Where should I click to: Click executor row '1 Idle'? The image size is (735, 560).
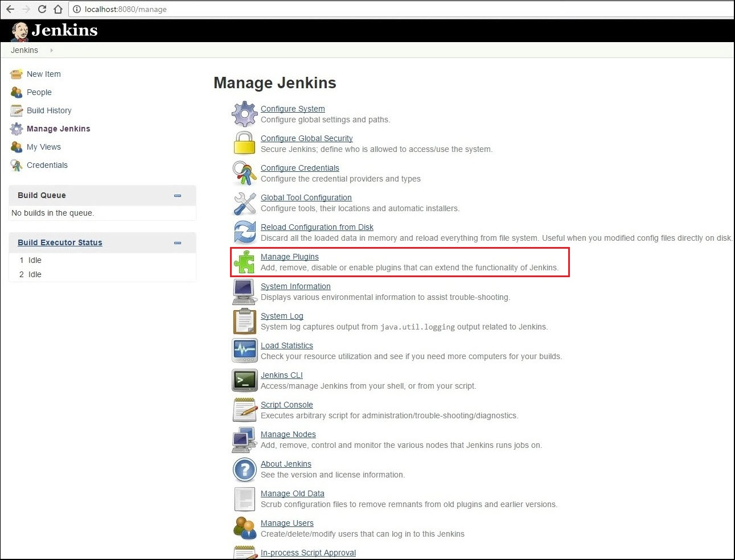[102, 260]
